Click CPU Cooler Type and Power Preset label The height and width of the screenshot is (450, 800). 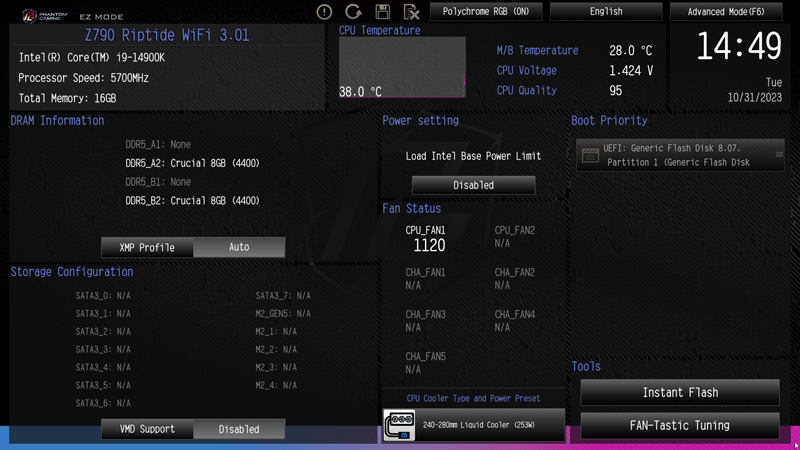473,398
